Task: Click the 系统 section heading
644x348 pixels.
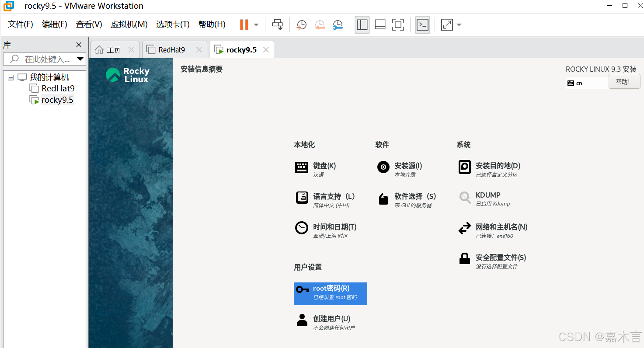Action: point(463,145)
